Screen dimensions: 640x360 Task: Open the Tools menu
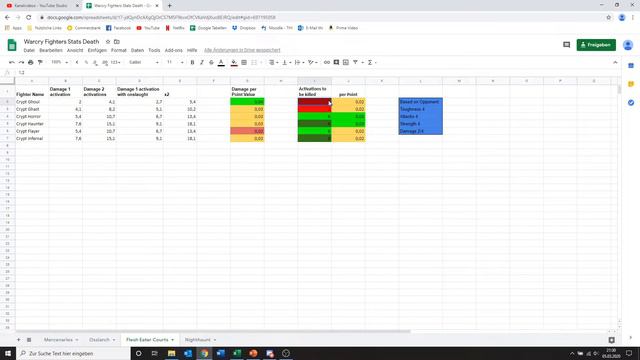154,50
